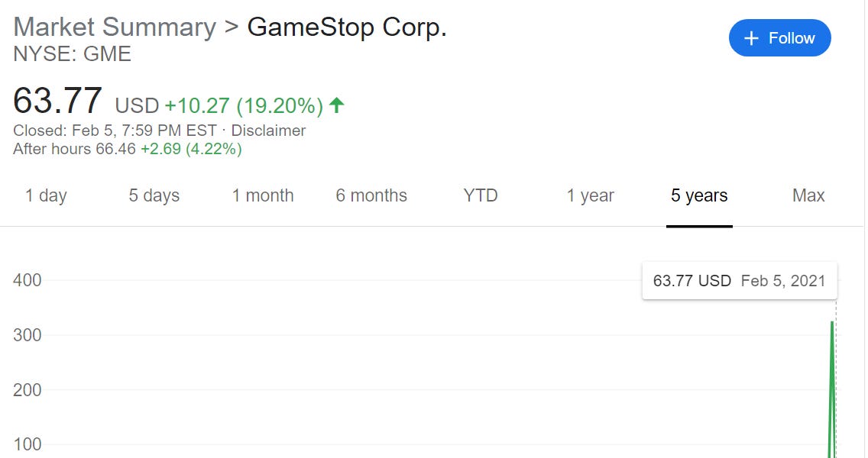Click the Feb 5, 2021 chart tooltip
Viewport: 868px width, 458px height.
(740, 281)
